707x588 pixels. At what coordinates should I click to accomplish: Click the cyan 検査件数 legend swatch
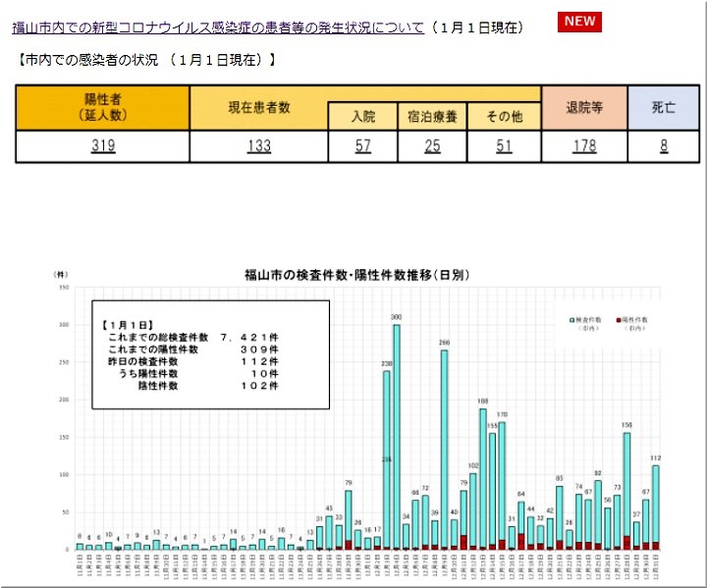click(x=572, y=320)
